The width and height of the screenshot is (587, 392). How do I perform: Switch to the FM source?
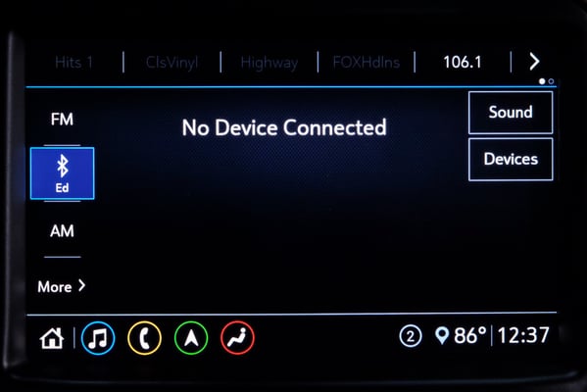tap(62, 120)
